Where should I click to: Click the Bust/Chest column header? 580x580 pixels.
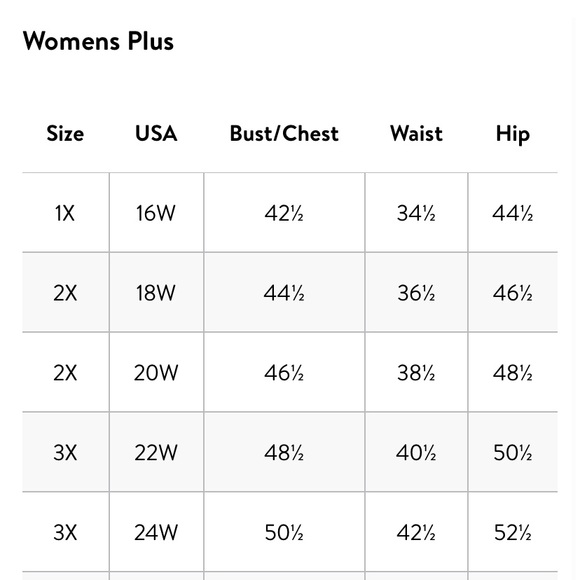click(284, 134)
